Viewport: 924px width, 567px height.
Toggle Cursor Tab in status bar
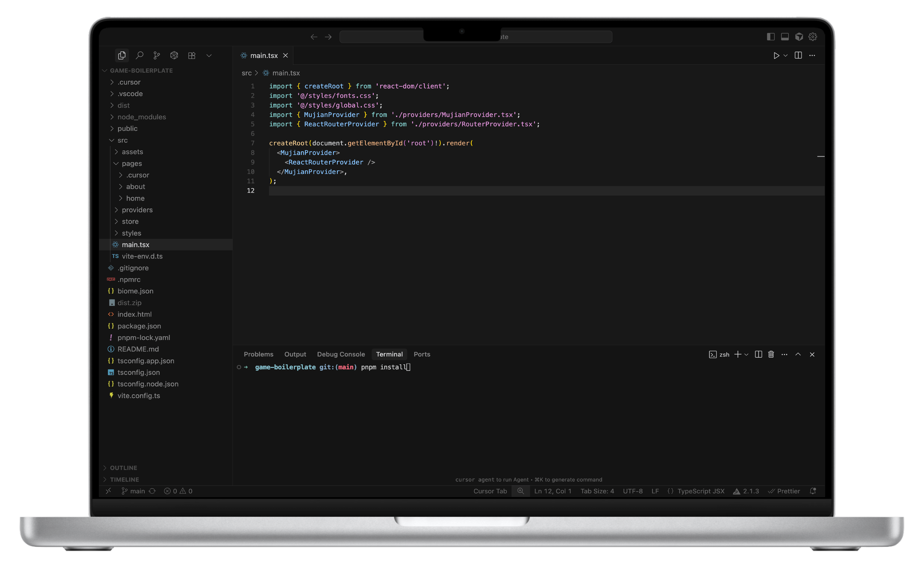pyautogui.click(x=490, y=491)
